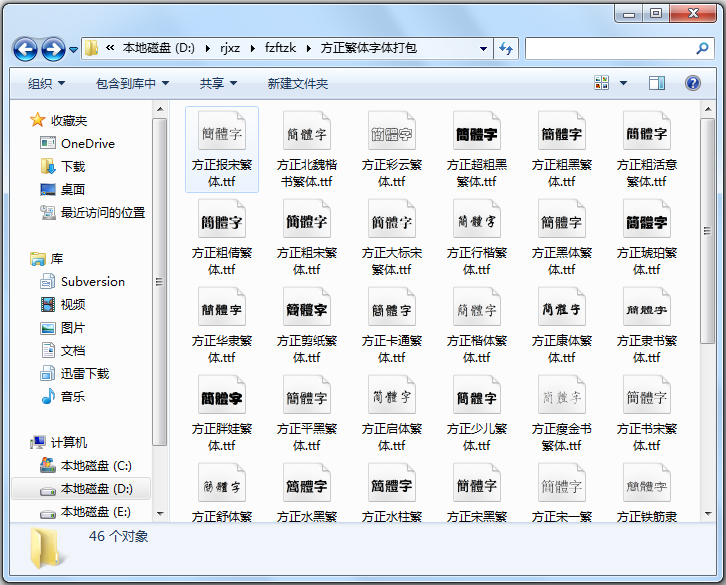Image resolution: width=726 pixels, height=585 pixels.
Task: Open the help question mark icon
Action: click(692, 83)
